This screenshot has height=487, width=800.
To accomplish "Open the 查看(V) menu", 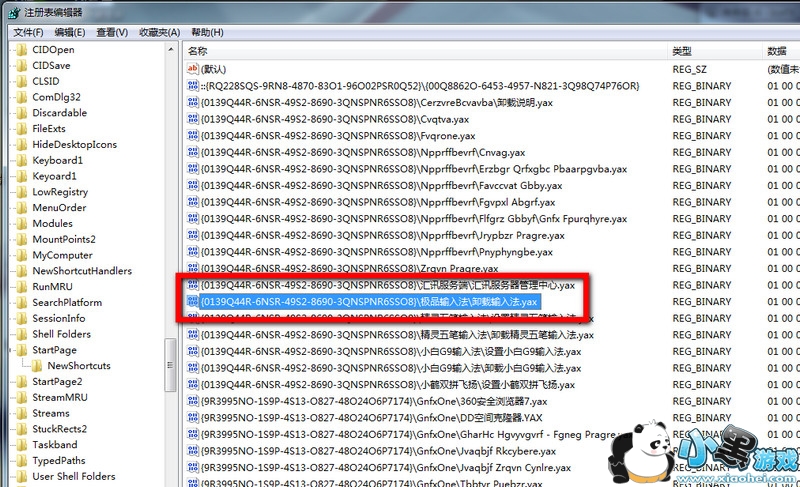I will coord(112,33).
